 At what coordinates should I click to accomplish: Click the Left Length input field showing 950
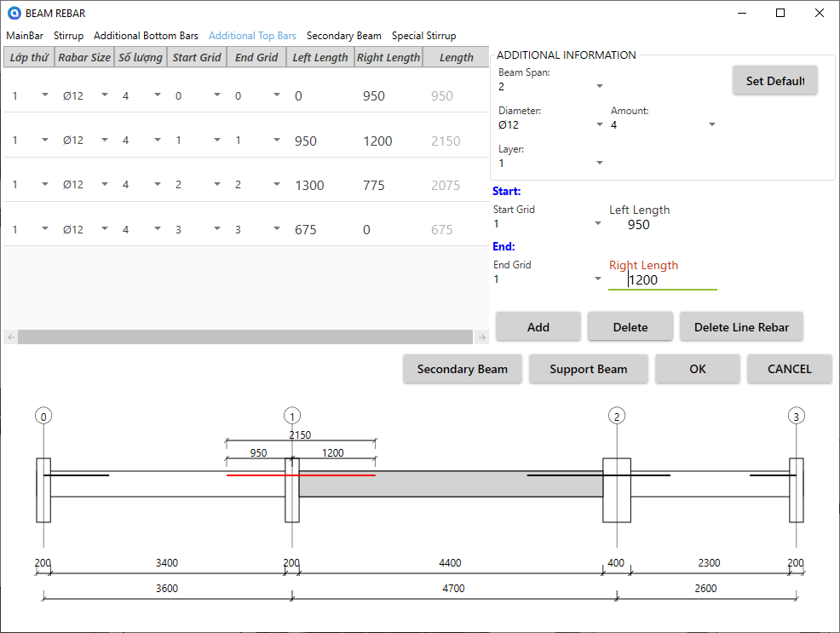tap(662, 224)
